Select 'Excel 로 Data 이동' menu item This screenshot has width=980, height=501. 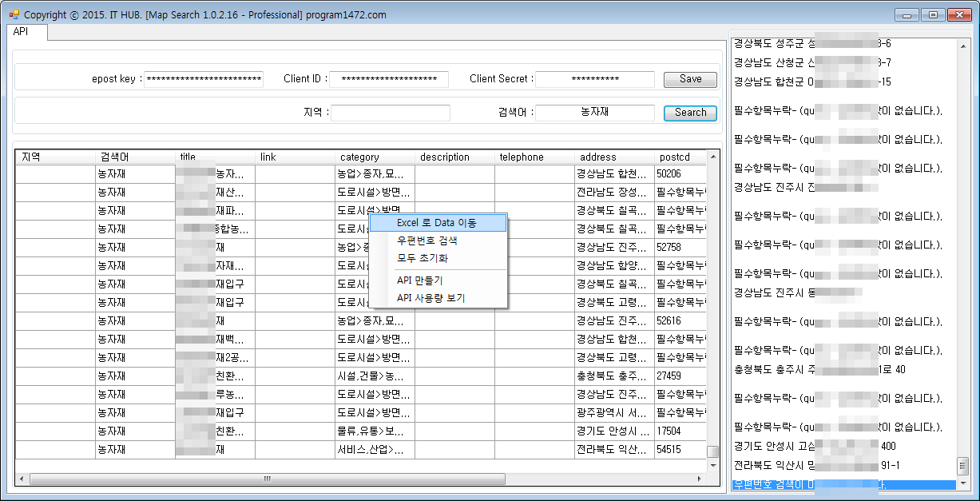click(437, 223)
